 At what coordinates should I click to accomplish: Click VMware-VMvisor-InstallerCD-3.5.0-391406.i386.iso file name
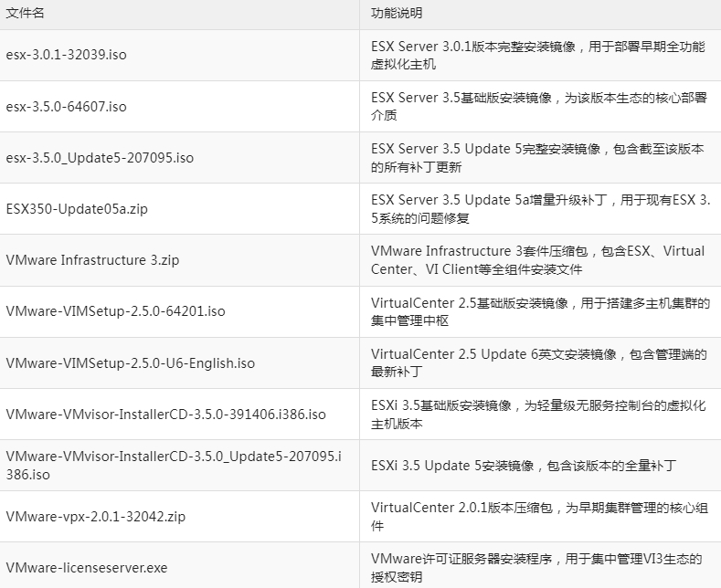[x=165, y=415]
